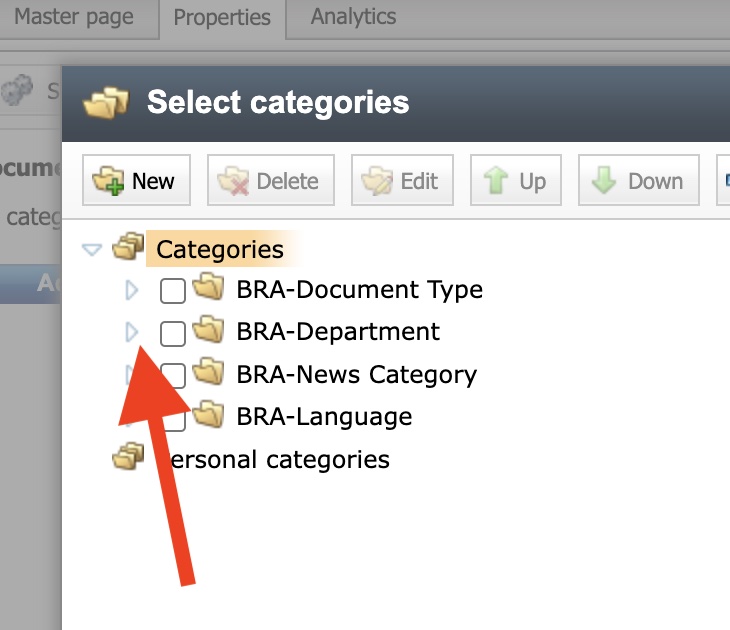Click the BRA-Document Type folder icon
Screen dimensions: 730x630
click(208, 290)
